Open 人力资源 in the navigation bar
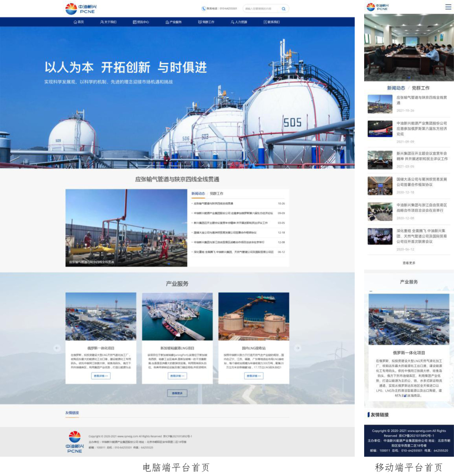Viewport: 454px width, 476px height. (239, 22)
